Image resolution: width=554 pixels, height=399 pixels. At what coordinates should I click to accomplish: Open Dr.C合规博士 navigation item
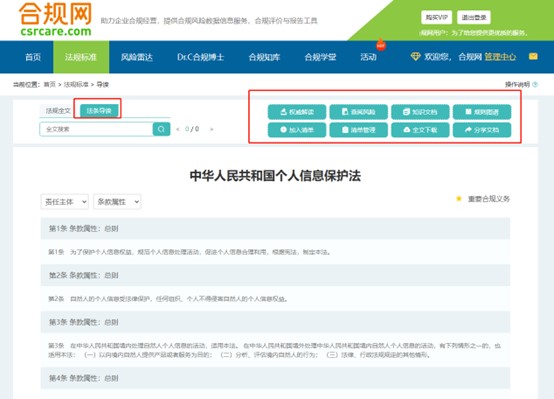point(201,57)
